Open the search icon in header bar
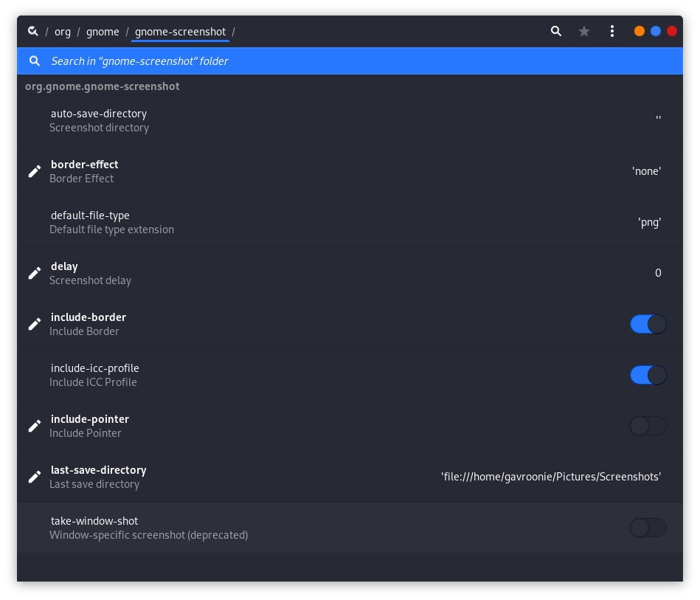Image resolution: width=700 pixels, height=600 pixels. (x=556, y=31)
